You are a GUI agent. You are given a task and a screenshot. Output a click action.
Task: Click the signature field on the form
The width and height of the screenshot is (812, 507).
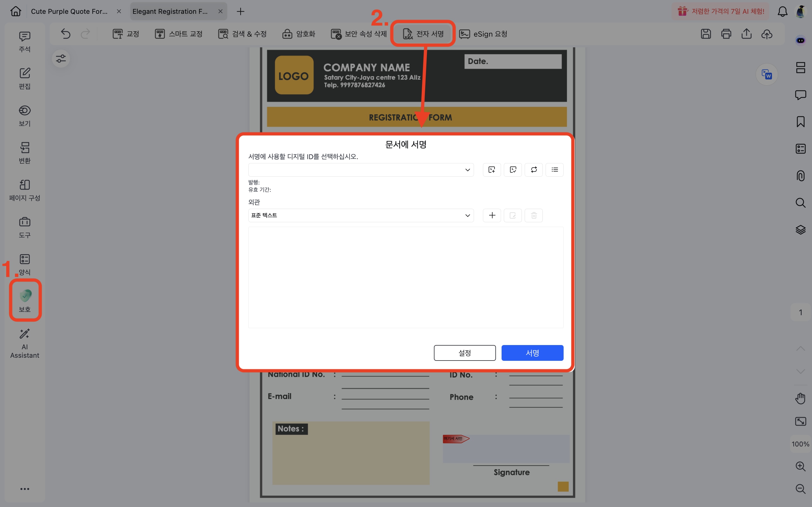[506, 449]
